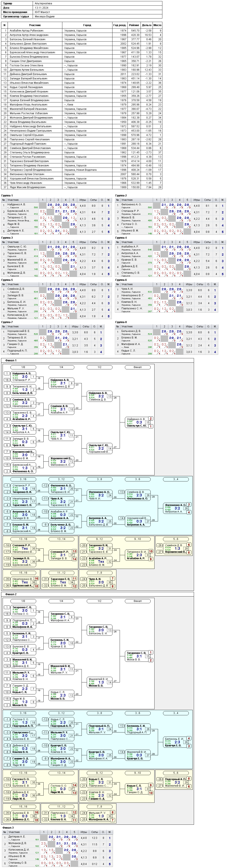Screen dimensions: 228x868
Task: Click the delta value "12.43"
Action: click(x=148, y=70)
